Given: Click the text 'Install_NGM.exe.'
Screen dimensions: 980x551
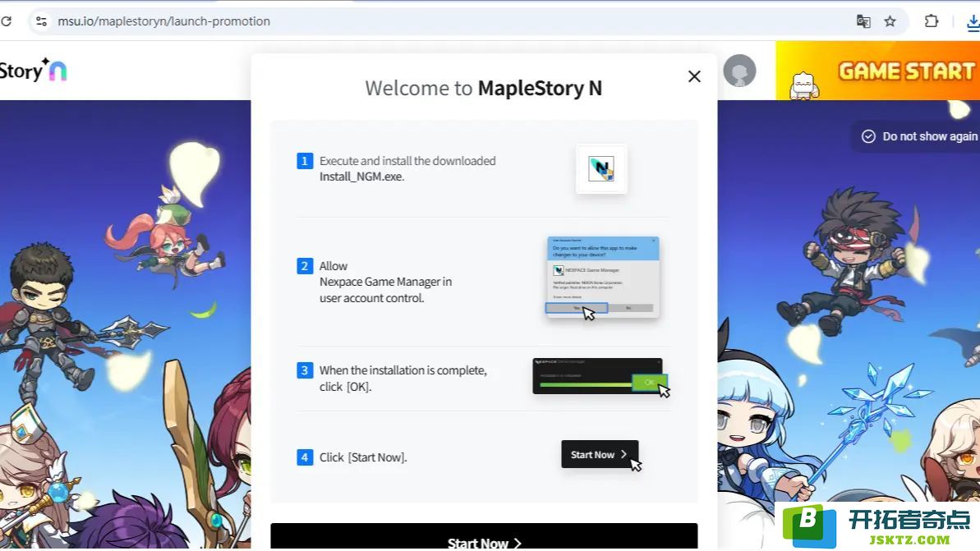Looking at the screenshot, I should click(362, 177).
